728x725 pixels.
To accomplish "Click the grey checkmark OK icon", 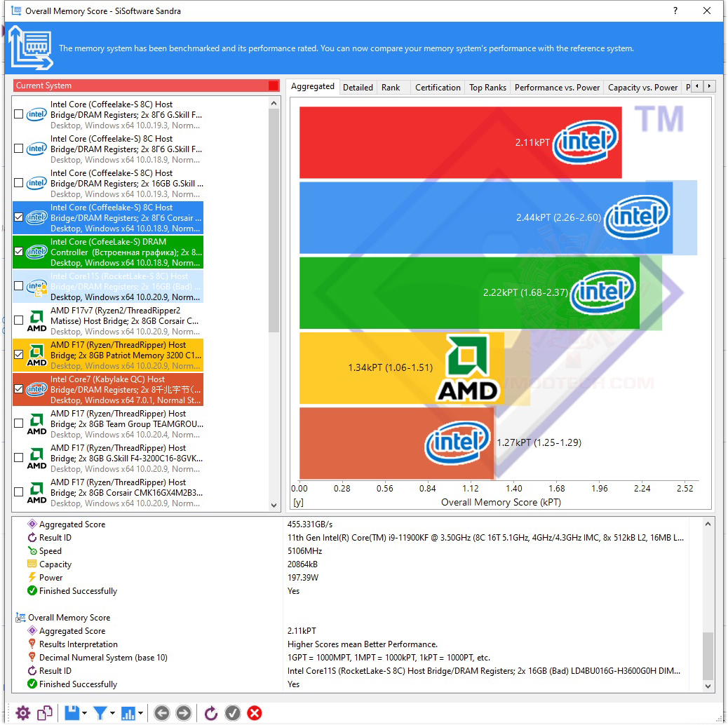I will [x=233, y=712].
